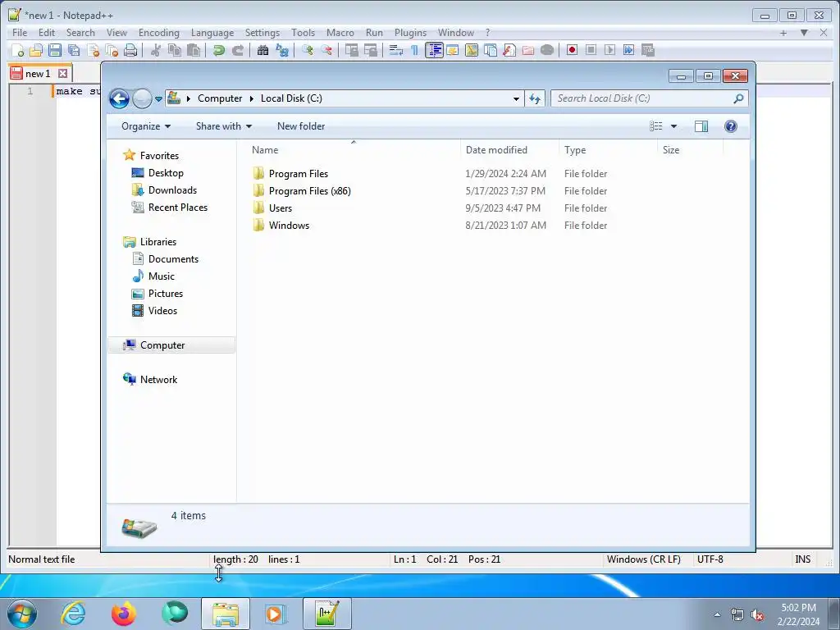Click the Print icon in Notepad++ toolbar

130,50
